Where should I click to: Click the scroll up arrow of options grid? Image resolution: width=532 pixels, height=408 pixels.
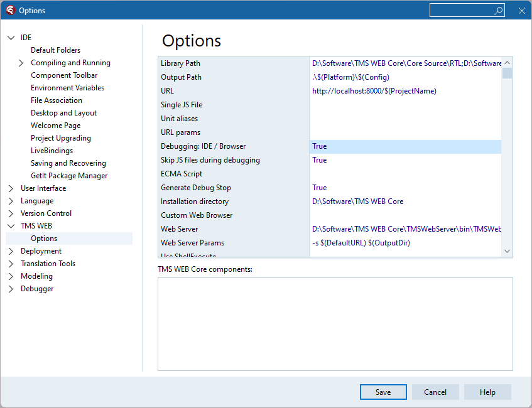click(x=508, y=62)
